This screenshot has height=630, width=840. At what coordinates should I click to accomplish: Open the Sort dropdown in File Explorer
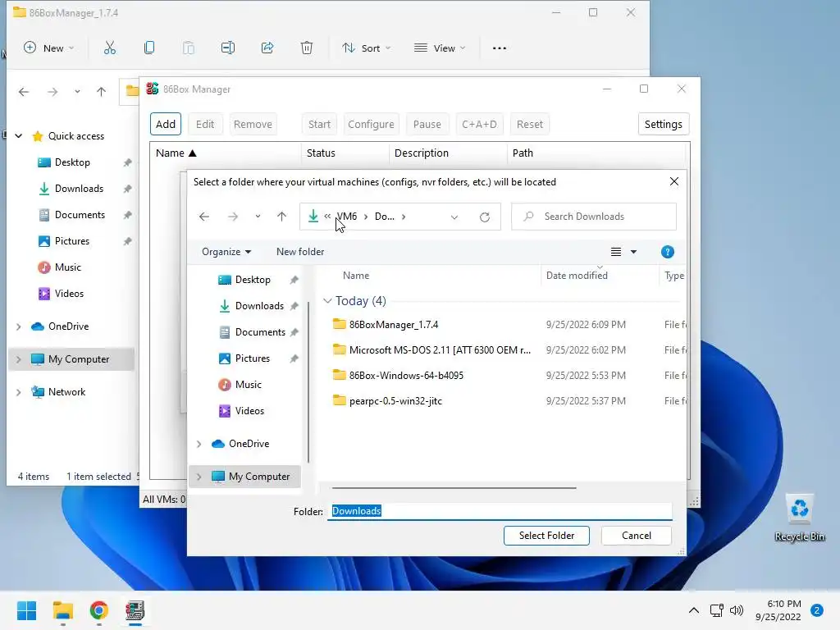[x=367, y=48]
